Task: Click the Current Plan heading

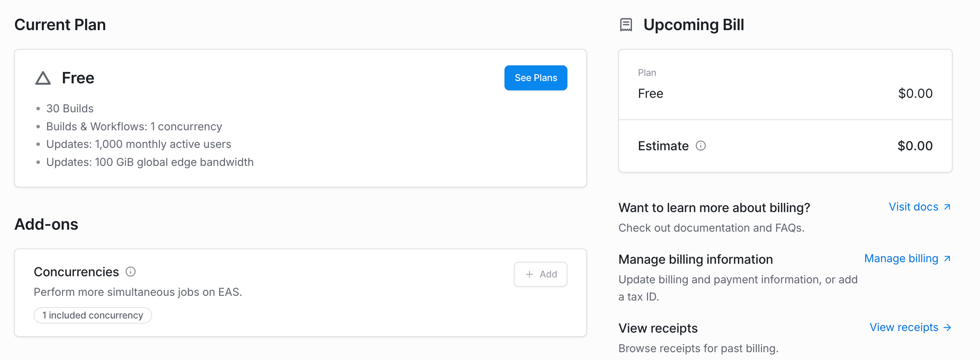Action: (x=60, y=24)
